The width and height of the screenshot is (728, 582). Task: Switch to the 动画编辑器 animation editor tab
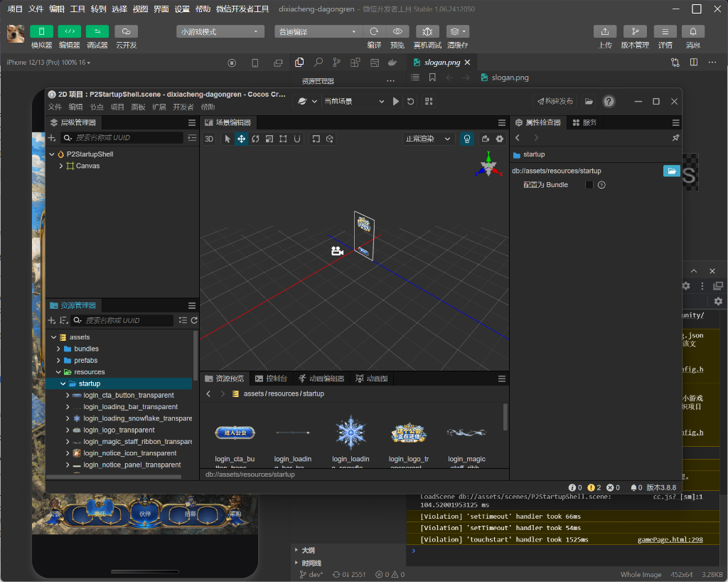click(x=321, y=379)
